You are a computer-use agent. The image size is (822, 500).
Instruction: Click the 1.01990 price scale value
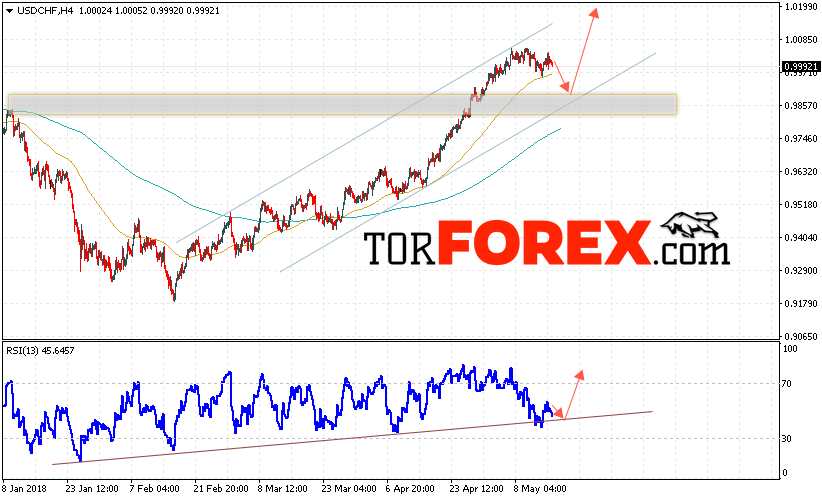coord(801,7)
